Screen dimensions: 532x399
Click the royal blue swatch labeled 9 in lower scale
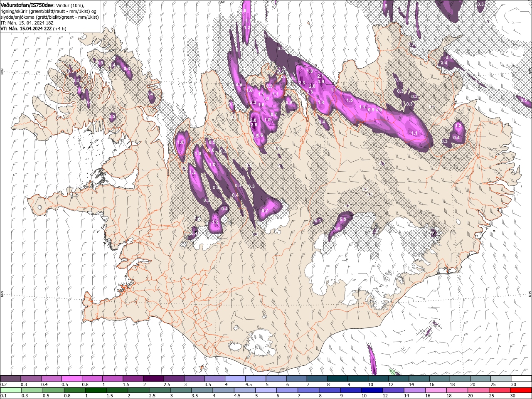click(350, 390)
